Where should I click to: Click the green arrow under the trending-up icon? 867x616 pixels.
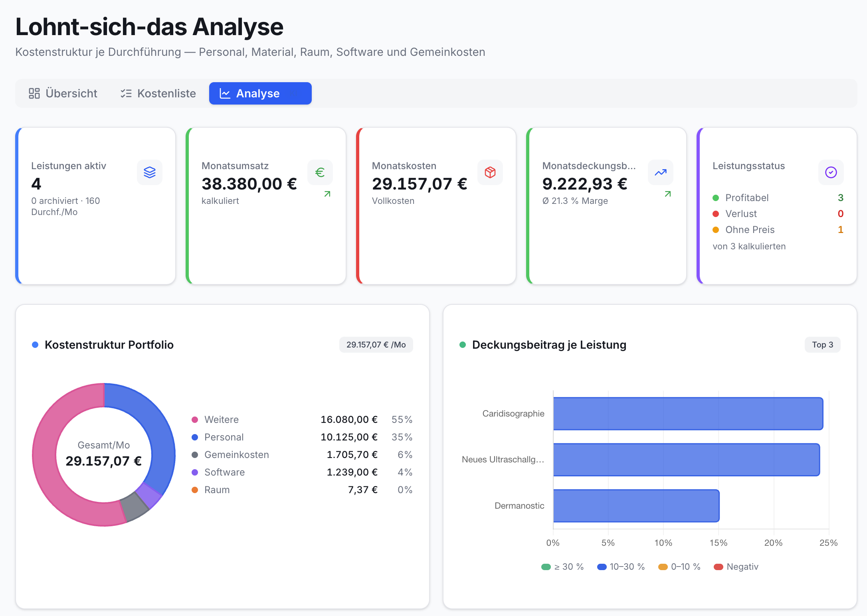tap(668, 194)
